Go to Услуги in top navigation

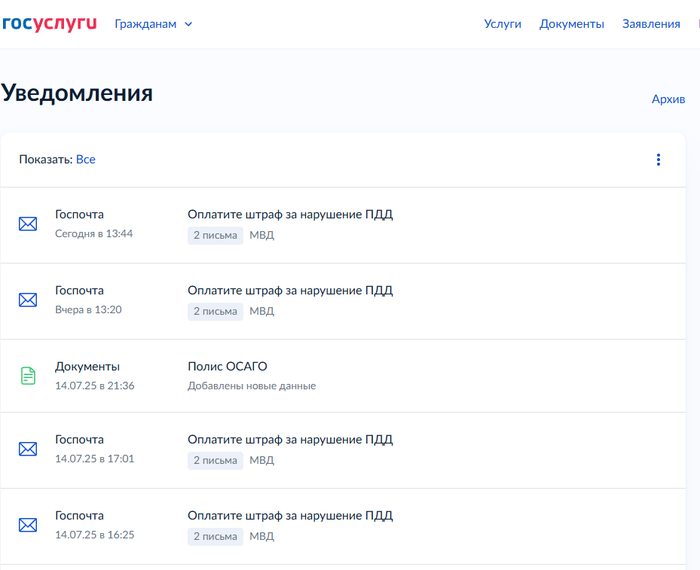point(502,24)
